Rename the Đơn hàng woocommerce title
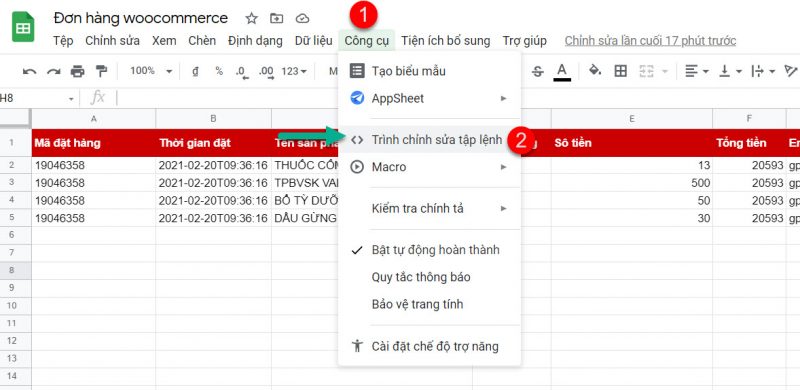 tap(140, 18)
